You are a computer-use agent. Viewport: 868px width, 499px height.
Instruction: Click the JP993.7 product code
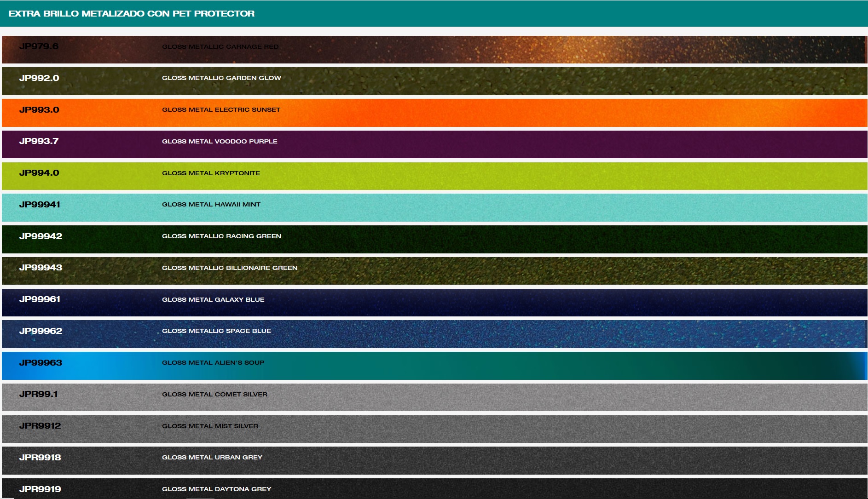pos(39,141)
